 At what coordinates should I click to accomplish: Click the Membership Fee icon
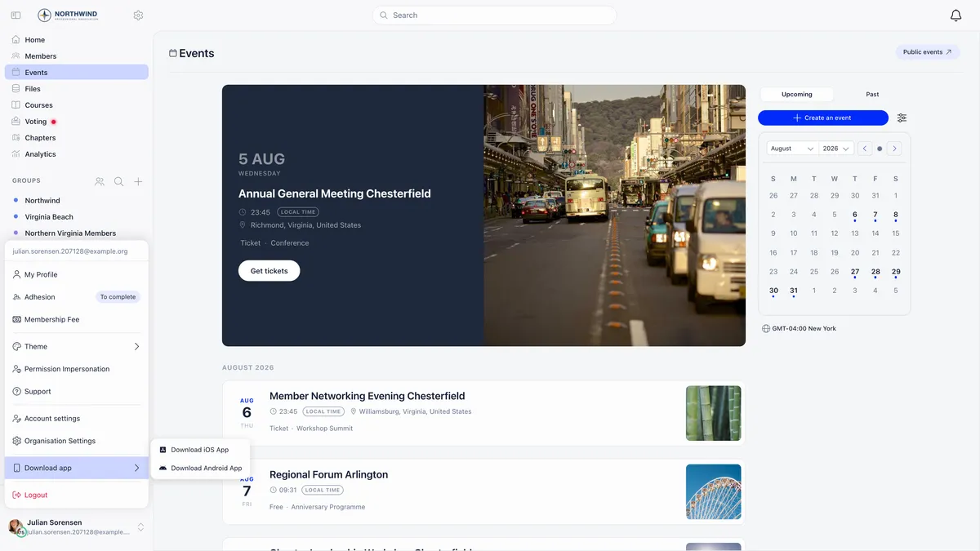click(17, 319)
